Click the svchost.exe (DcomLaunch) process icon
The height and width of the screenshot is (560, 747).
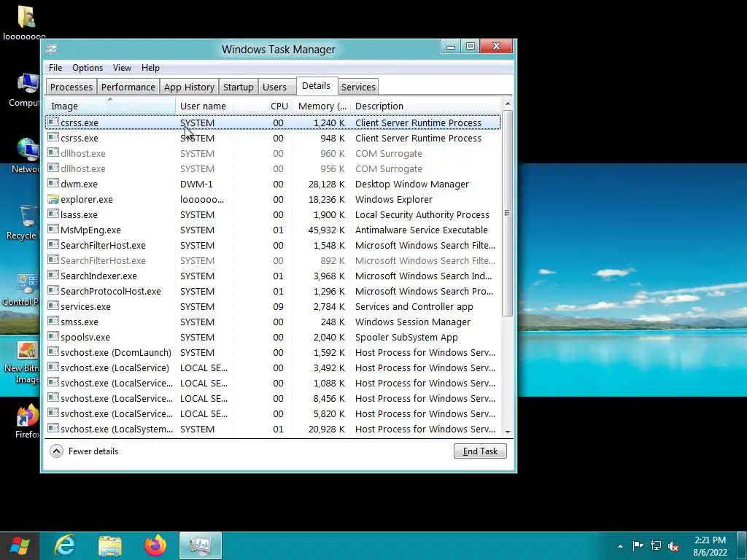tap(53, 352)
